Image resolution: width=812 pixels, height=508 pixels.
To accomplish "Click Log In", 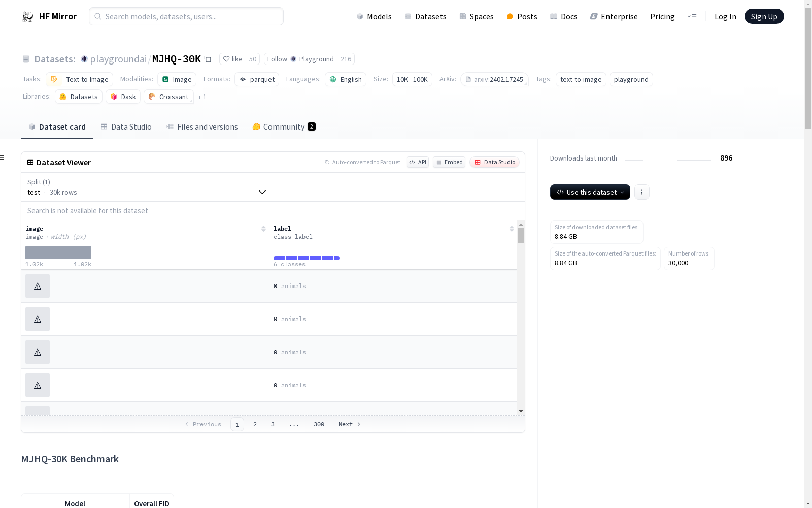I will click(x=725, y=16).
